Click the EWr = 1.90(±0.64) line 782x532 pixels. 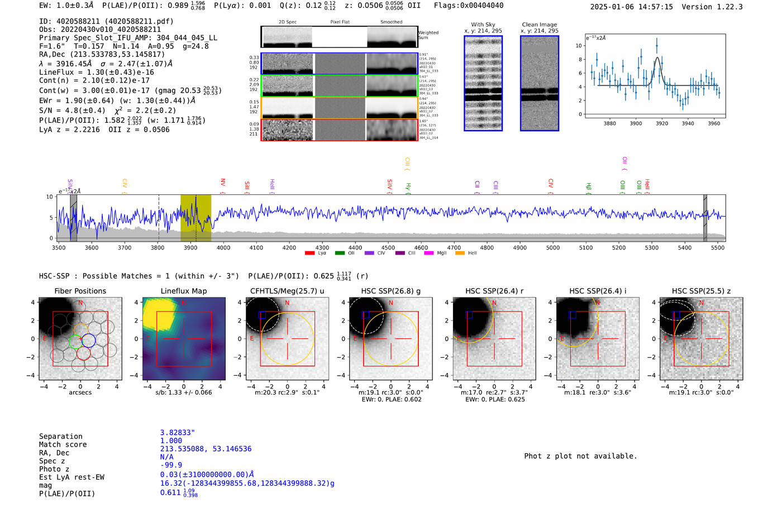[117, 100]
